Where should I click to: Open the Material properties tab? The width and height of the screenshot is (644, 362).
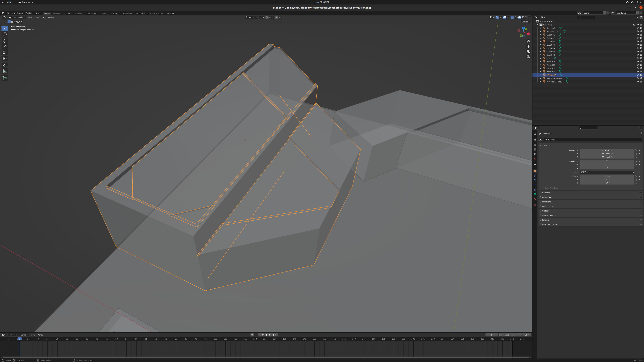pyautogui.click(x=535, y=199)
